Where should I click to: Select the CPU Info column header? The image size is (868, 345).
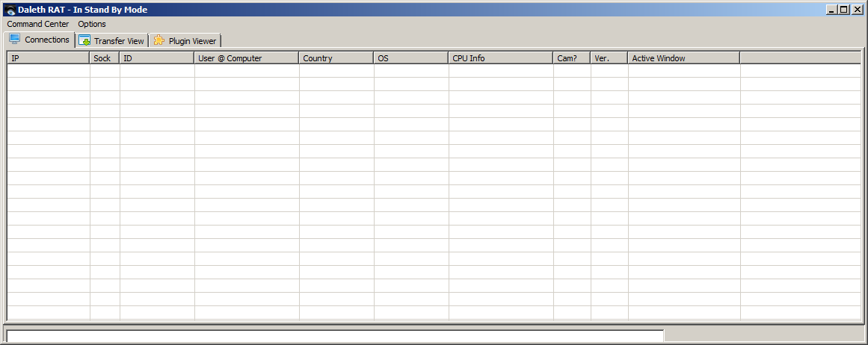pyautogui.click(x=501, y=57)
